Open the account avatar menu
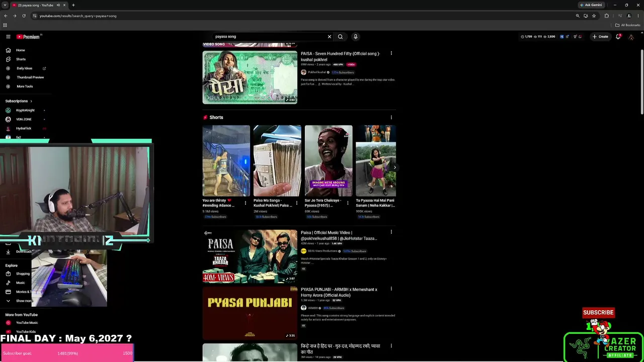Screen dimensions: 644x362 (631, 37)
